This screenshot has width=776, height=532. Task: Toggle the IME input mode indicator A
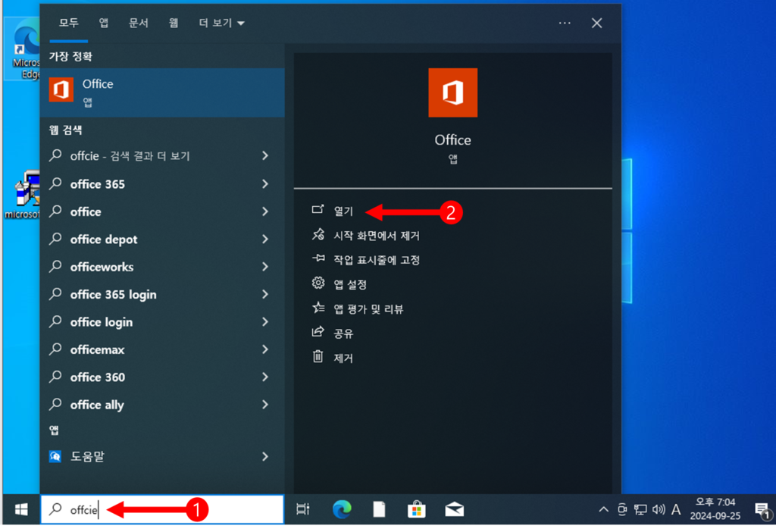pos(676,509)
